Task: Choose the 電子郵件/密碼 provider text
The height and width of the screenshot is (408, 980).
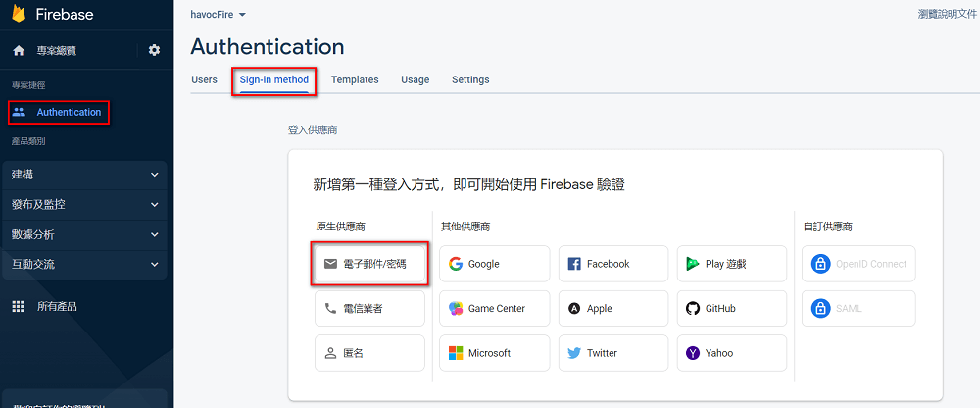Action: click(375, 264)
